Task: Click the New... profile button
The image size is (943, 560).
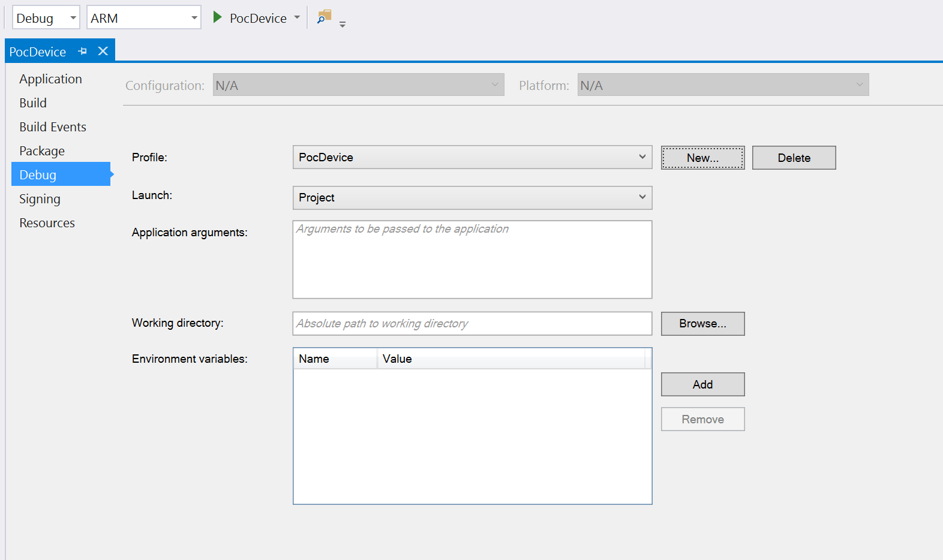Action: 702,158
